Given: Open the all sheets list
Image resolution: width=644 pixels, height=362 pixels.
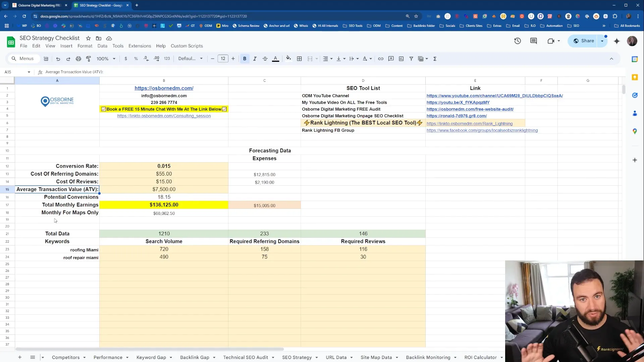Looking at the screenshot, I should pyautogui.click(x=33, y=357).
